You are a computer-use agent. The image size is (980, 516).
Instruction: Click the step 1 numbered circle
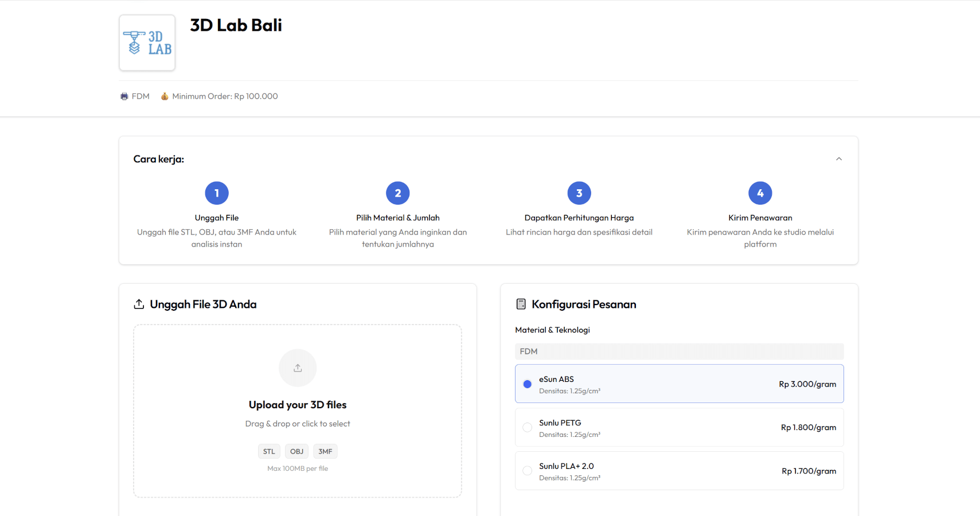pyautogui.click(x=216, y=193)
